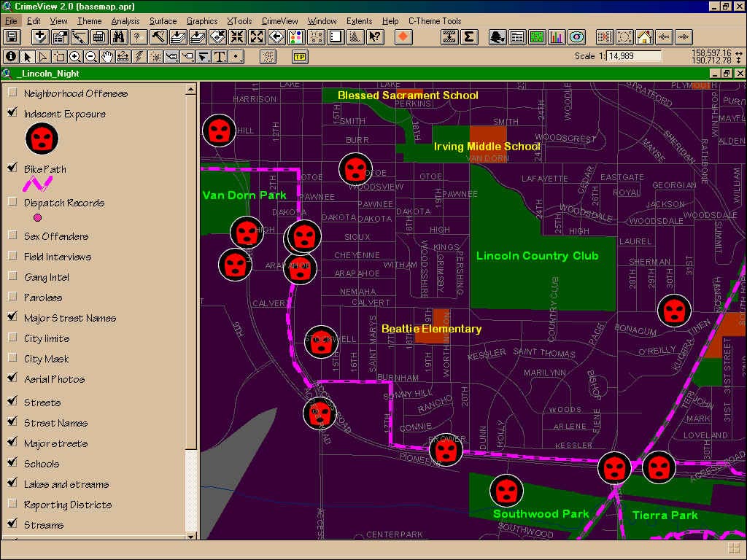
Task: Open the C-Theme Tools menu
Action: coord(434,21)
